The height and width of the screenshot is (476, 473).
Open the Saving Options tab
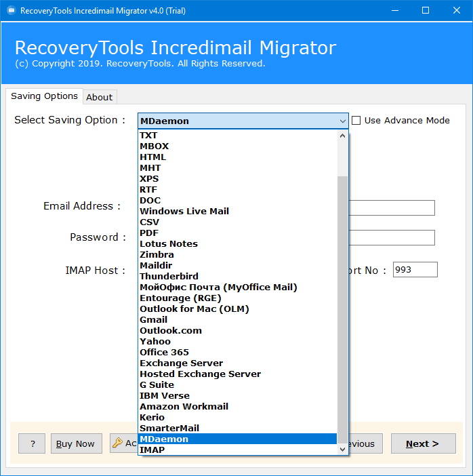(44, 96)
